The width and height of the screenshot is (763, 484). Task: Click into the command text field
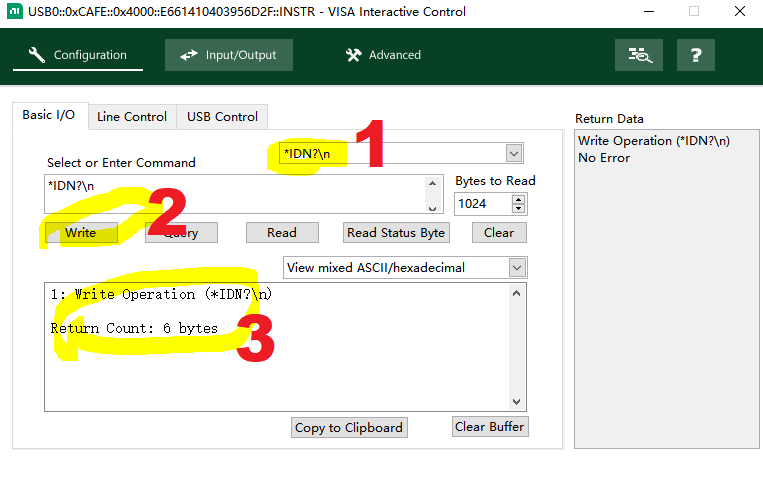236,194
